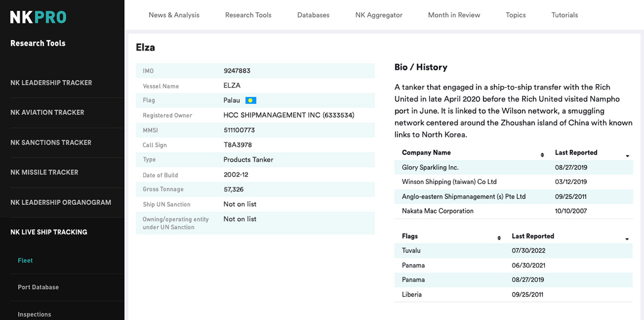Select Topics in the top navigation

515,15
